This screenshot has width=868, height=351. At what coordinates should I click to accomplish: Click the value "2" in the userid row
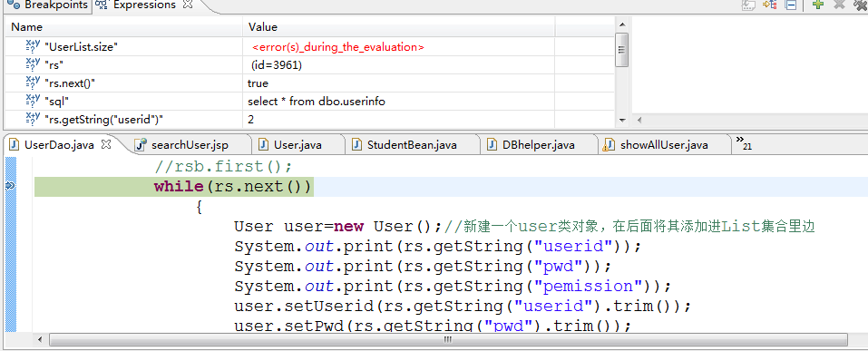click(x=250, y=119)
